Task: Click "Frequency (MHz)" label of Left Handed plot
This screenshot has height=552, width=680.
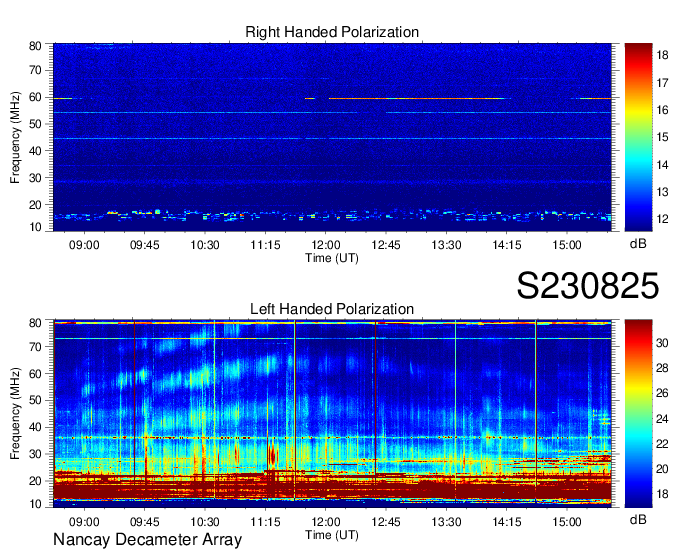Action: point(15,414)
